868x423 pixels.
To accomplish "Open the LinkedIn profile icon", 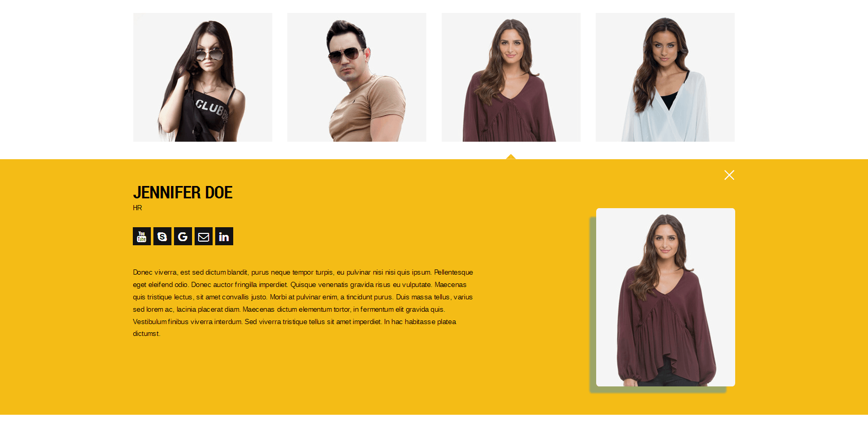I will [x=224, y=236].
